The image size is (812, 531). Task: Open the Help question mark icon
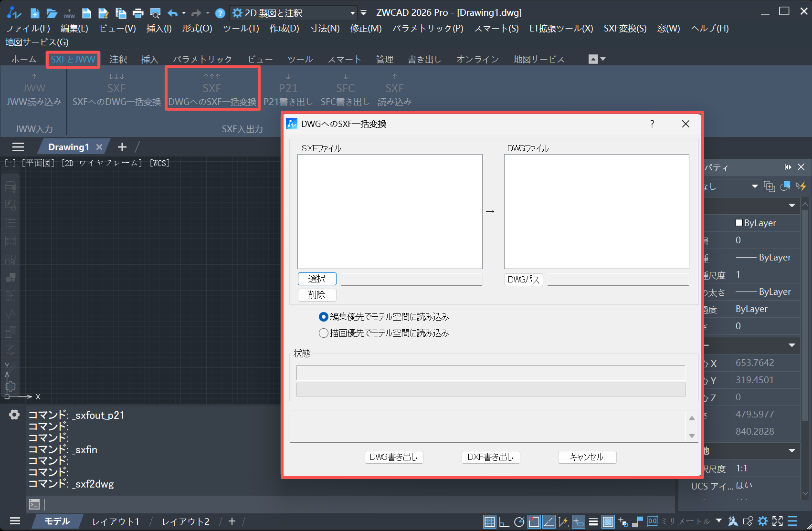tap(220, 13)
